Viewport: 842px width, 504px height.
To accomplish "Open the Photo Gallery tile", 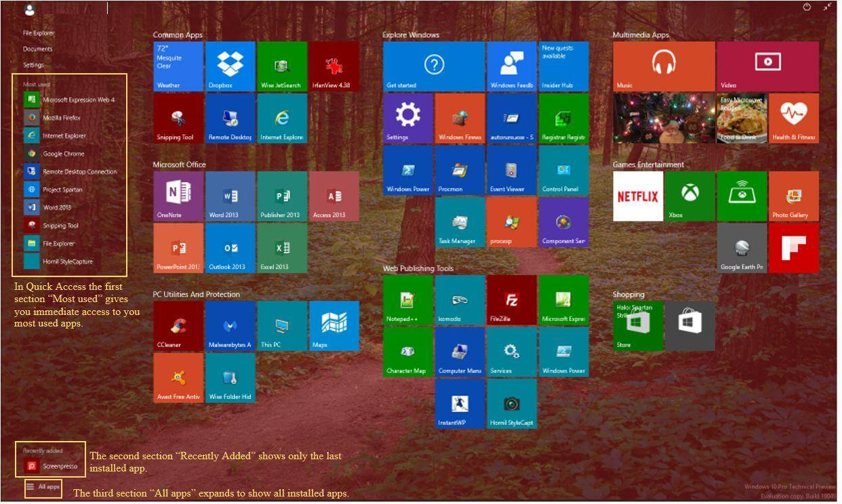I will tap(794, 196).
